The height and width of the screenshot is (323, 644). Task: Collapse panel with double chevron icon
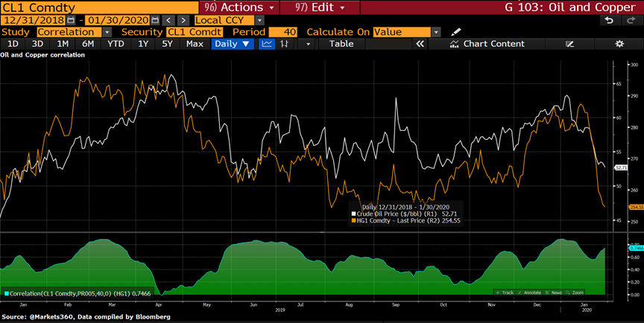420,44
